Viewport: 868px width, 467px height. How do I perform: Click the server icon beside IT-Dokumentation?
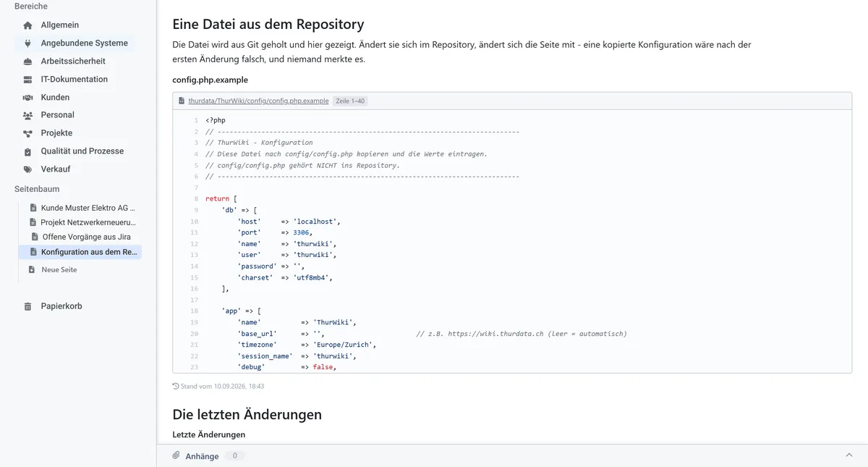tap(27, 80)
